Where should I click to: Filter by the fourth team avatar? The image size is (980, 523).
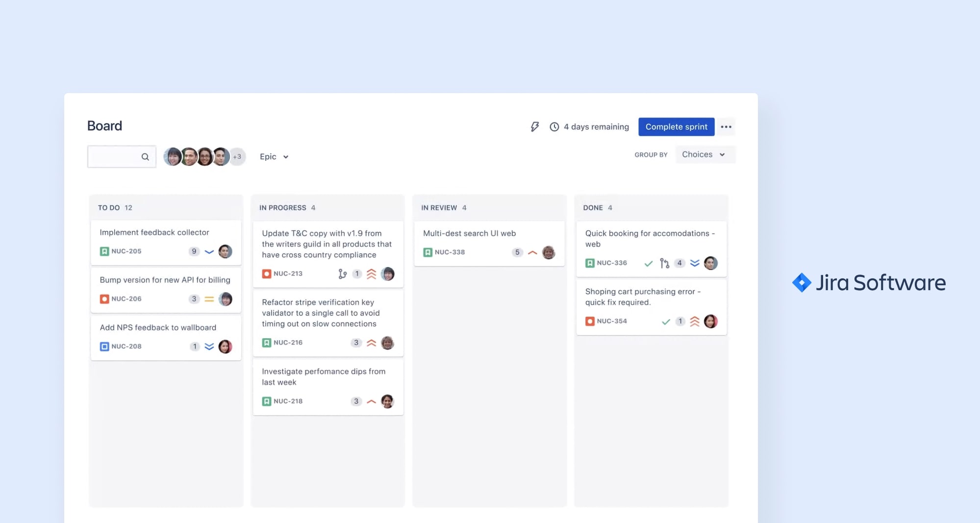pyautogui.click(x=221, y=157)
